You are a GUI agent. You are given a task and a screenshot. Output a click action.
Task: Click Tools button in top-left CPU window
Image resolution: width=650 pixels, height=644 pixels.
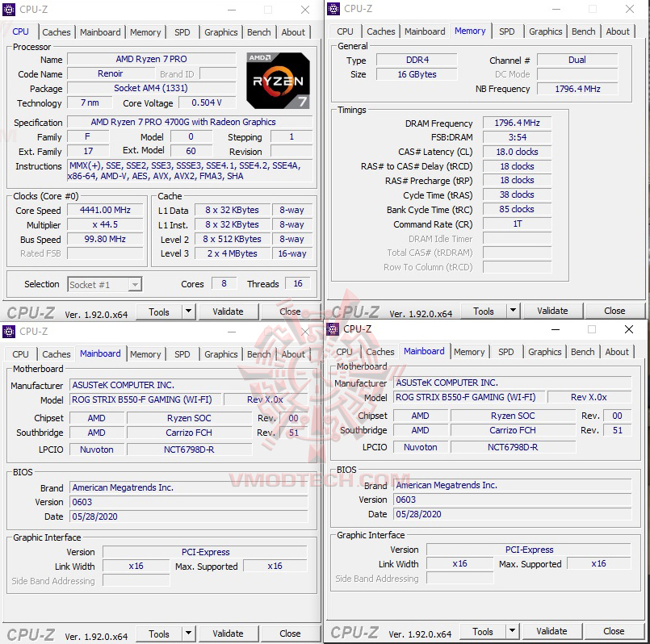coord(159,312)
